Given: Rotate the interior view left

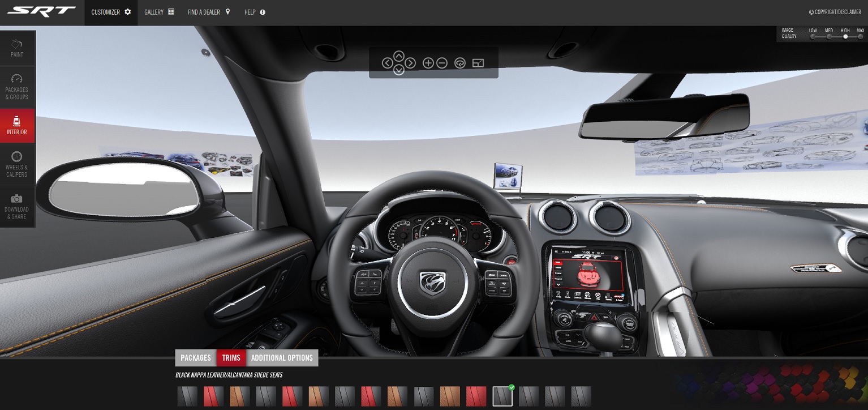Looking at the screenshot, I should tap(387, 63).
